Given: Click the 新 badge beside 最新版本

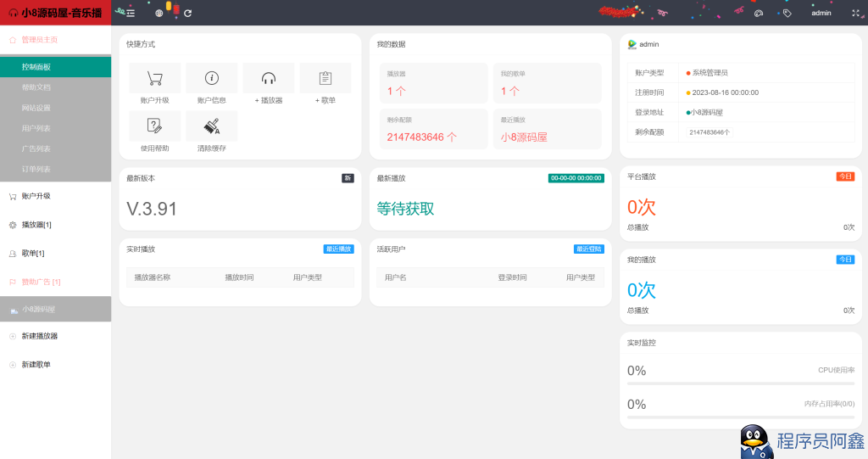Looking at the screenshot, I should (x=348, y=178).
